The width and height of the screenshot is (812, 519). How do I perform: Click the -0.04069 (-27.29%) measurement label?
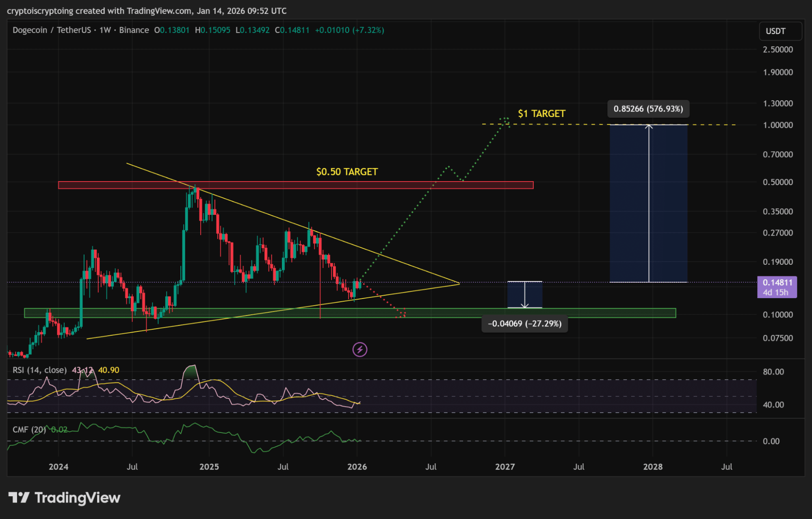[524, 324]
